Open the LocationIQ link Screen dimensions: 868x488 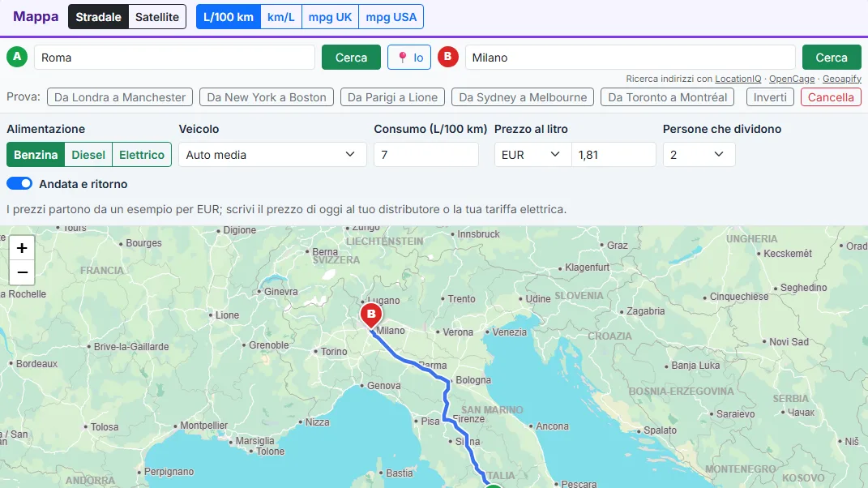tap(738, 79)
